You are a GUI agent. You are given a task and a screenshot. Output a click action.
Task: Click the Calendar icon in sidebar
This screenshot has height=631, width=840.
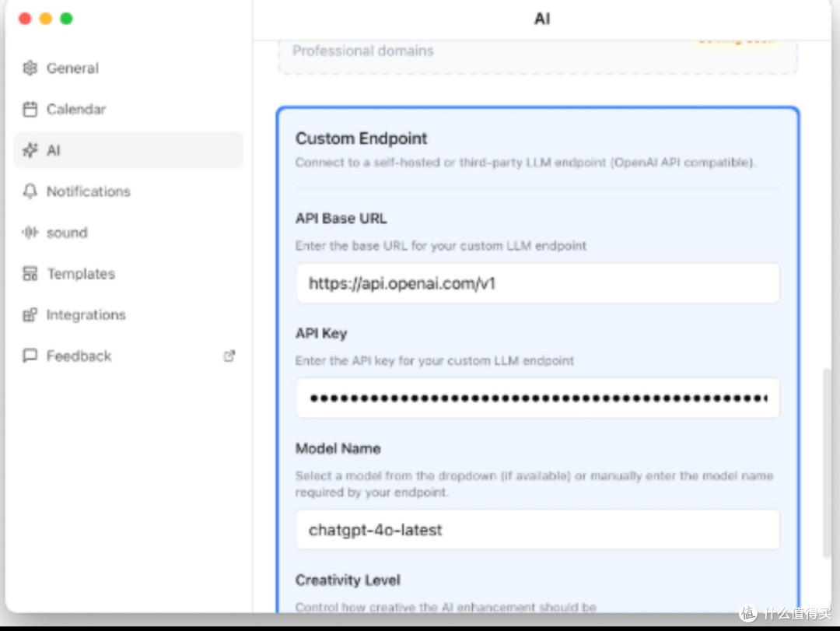30,110
